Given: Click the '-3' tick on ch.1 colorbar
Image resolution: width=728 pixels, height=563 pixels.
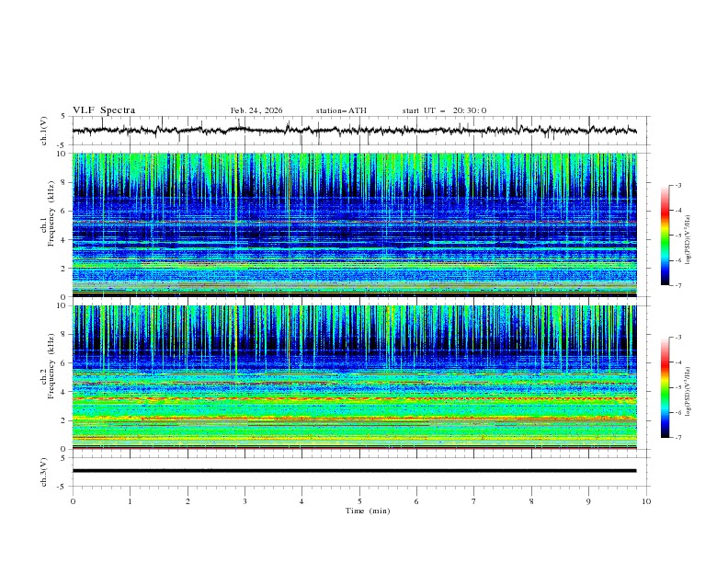Looking at the screenshot, I should click(x=677, y=185).
